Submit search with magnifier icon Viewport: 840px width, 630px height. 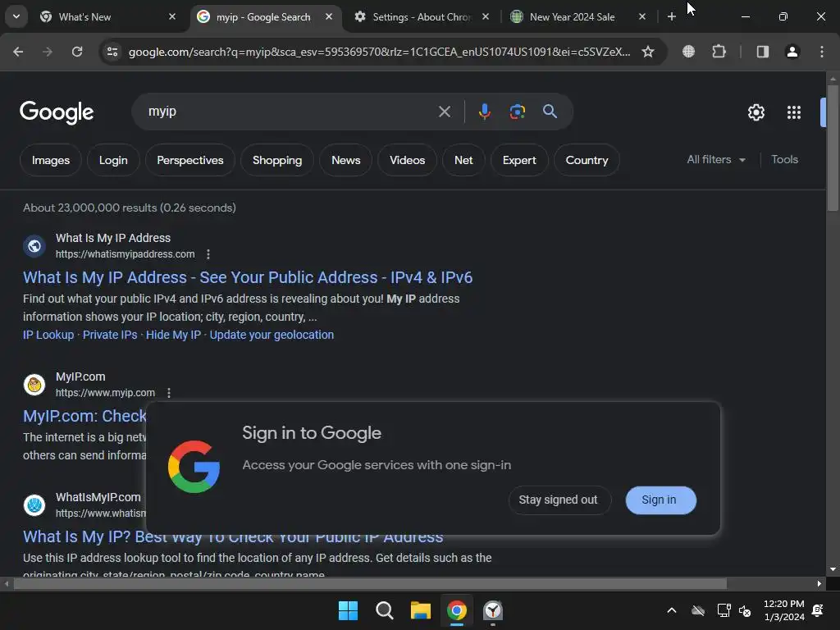[x=550, y=112]
